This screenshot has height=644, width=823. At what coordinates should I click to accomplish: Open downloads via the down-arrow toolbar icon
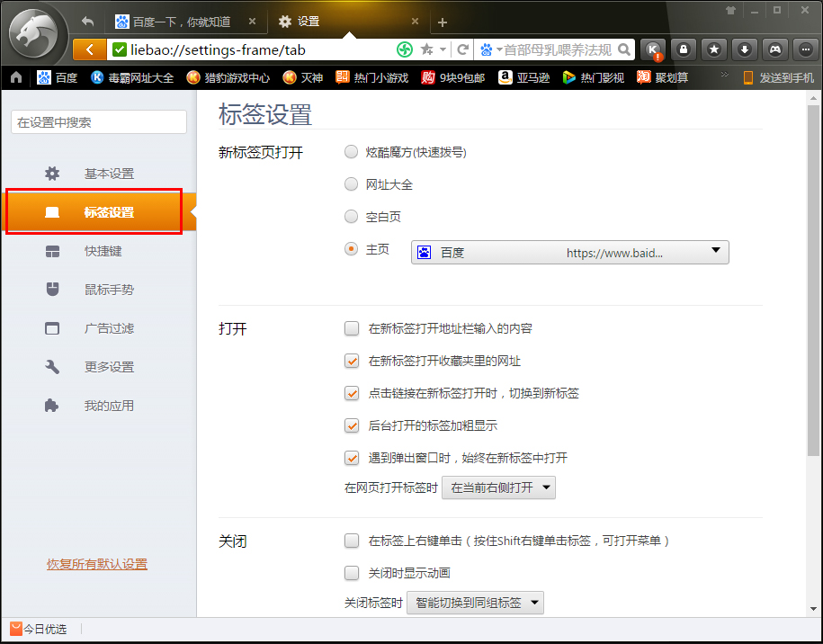click(x=745, y=51)
